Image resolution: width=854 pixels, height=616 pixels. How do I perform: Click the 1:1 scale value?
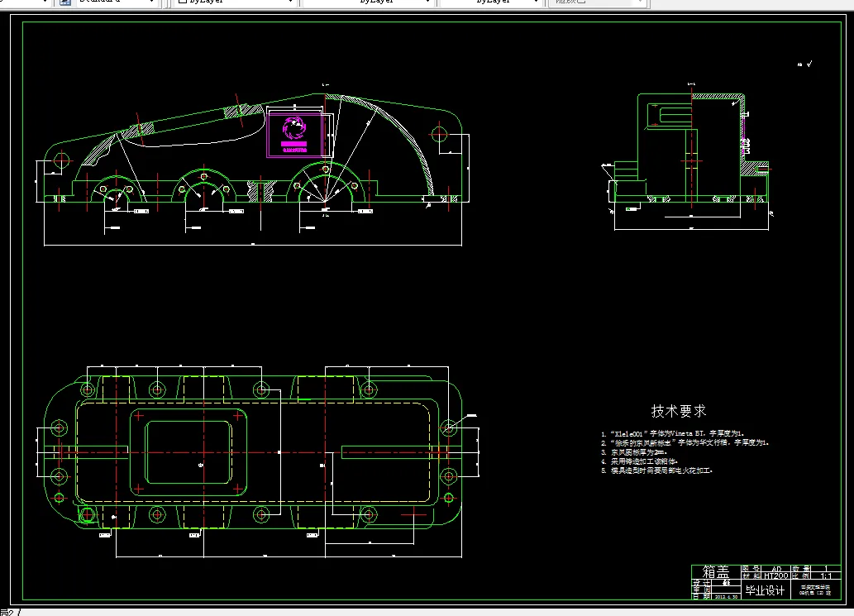click(826, 575)
